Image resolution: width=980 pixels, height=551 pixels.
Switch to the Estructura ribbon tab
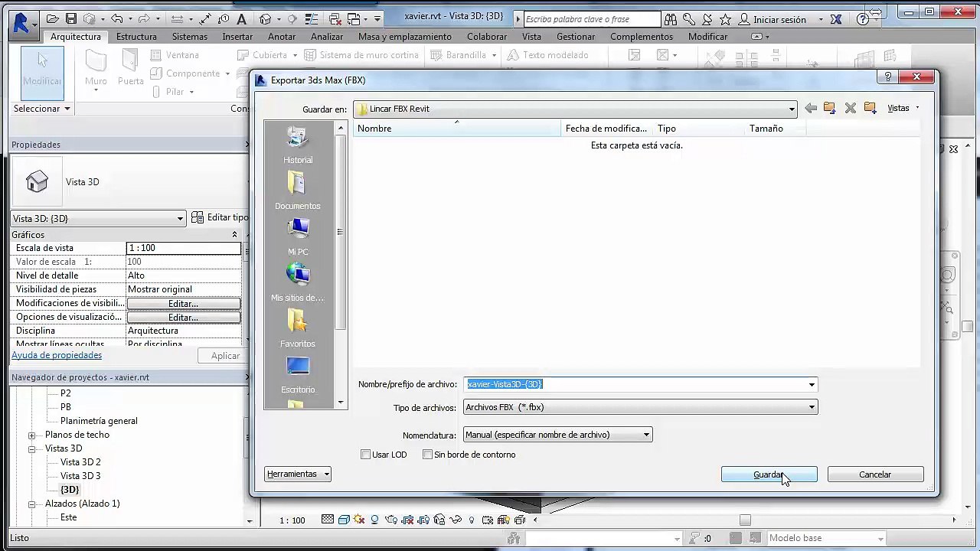136,37
